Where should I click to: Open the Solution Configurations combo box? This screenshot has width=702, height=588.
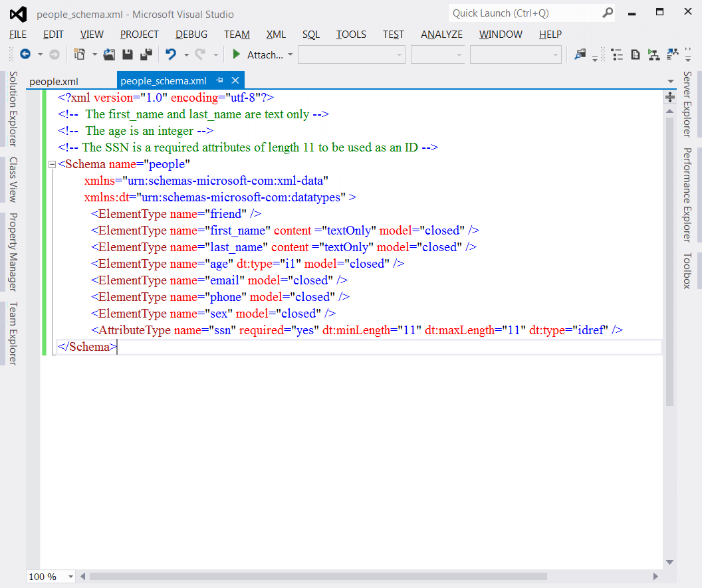352,54
